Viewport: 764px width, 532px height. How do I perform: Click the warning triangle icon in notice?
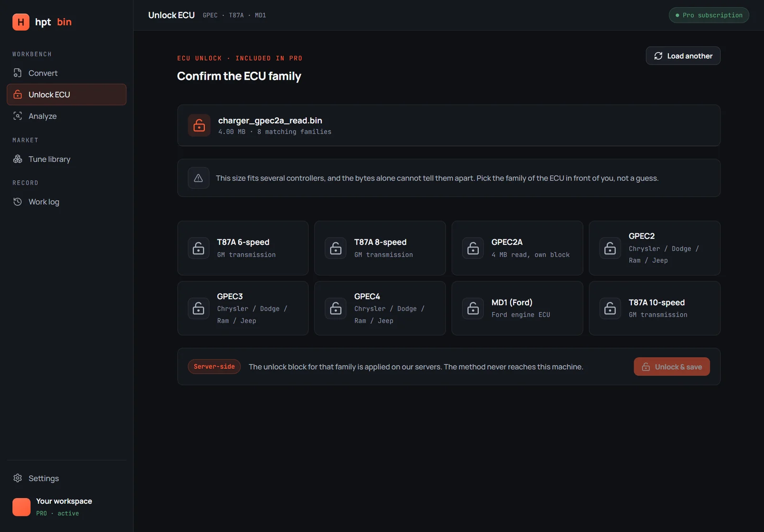coord(199,178)
